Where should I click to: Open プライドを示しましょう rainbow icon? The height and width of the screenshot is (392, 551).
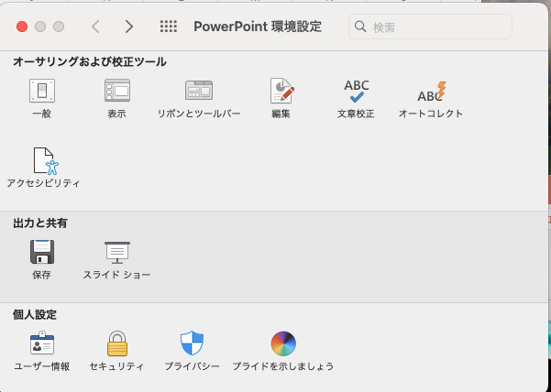pyautogui.click(x=283, y=343)
